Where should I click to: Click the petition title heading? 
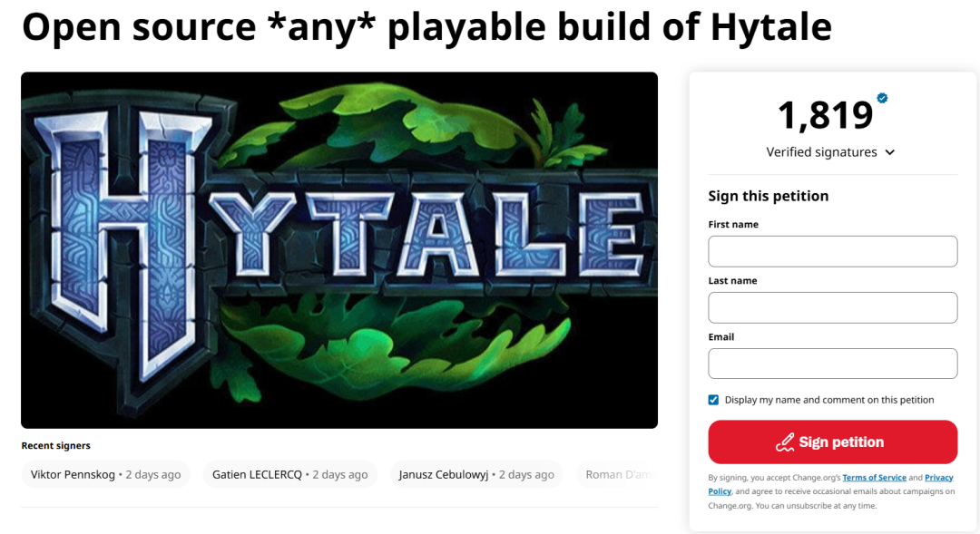pyautogui.click(x=426, y=29)
